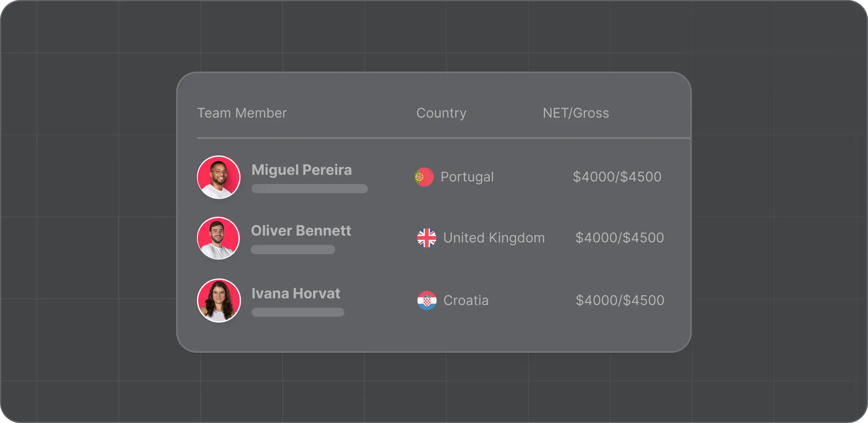This screenshot has height=423, width=868.
Task: Click Miguel Pereira's $4000/$4500 salary
Action: point(617,177)
